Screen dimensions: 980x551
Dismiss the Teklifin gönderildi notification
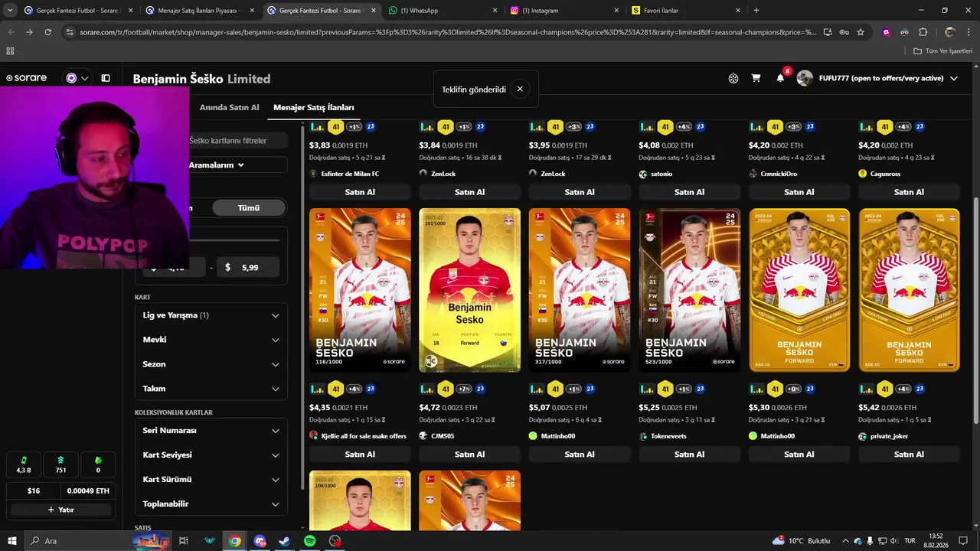[520, 89]
